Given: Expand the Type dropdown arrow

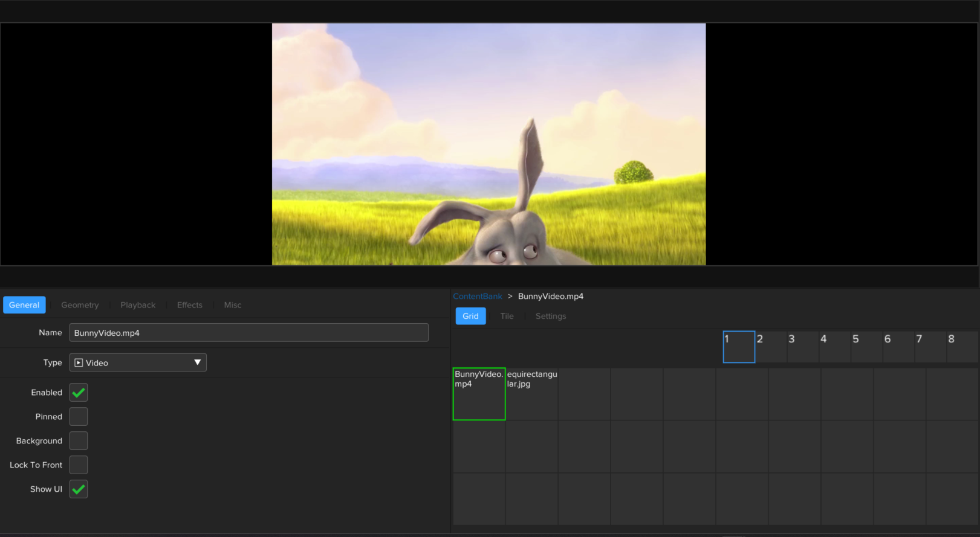Looking at the screenshot, I should coord(197,362).
